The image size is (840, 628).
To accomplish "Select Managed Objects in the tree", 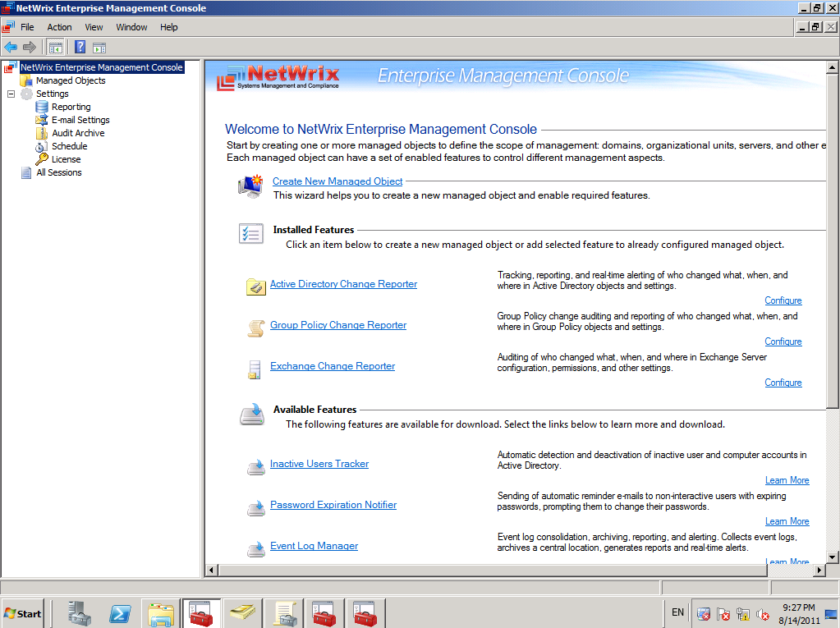I will click(71, 80).
